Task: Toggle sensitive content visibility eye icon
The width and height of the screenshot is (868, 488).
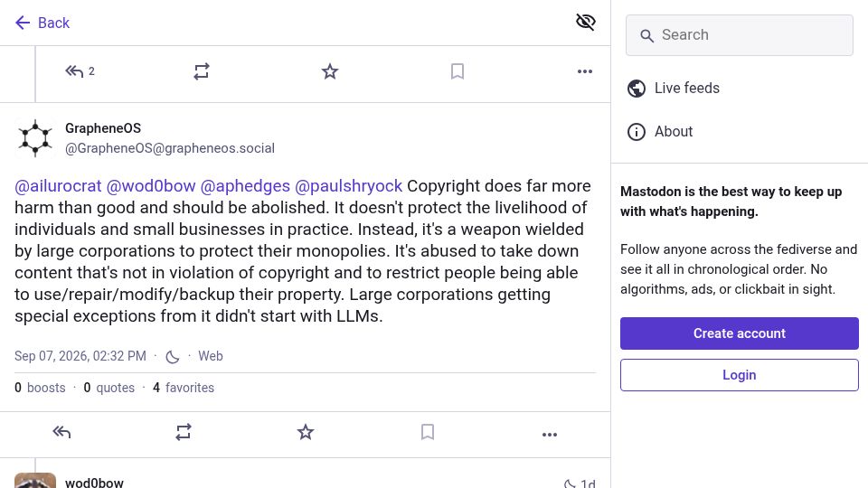Action: (x=585, y=22)
